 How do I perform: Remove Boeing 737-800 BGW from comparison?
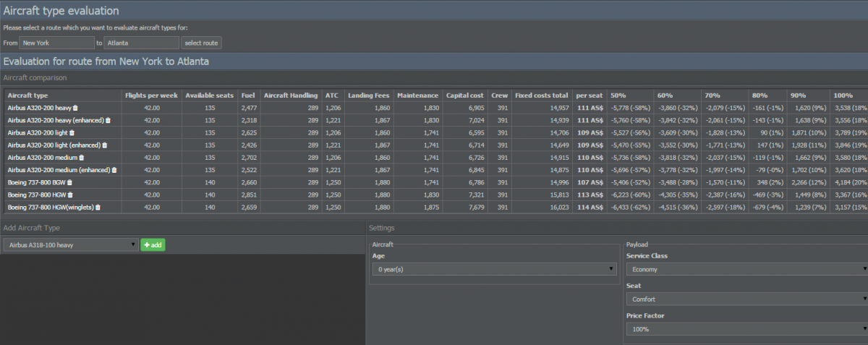69,182
